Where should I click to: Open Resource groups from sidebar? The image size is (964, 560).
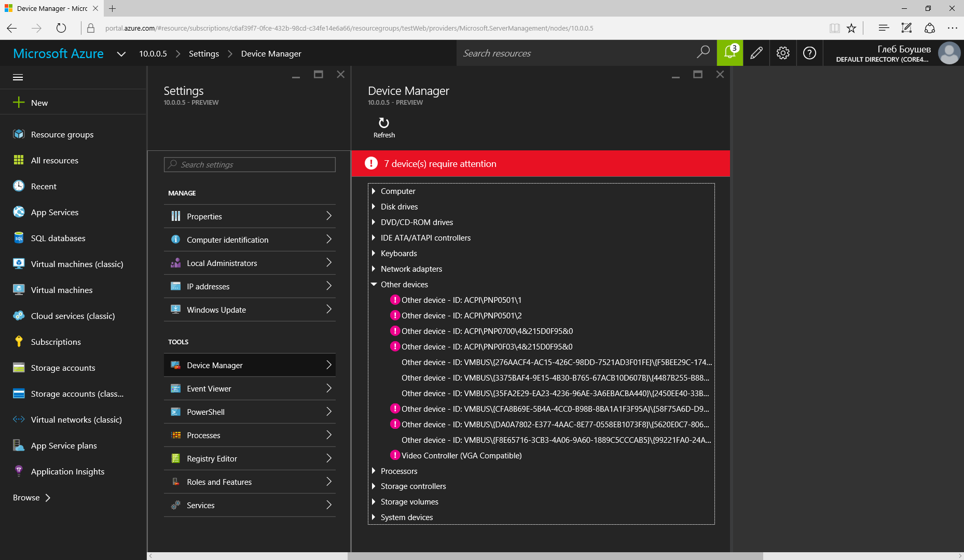point(62,134)
